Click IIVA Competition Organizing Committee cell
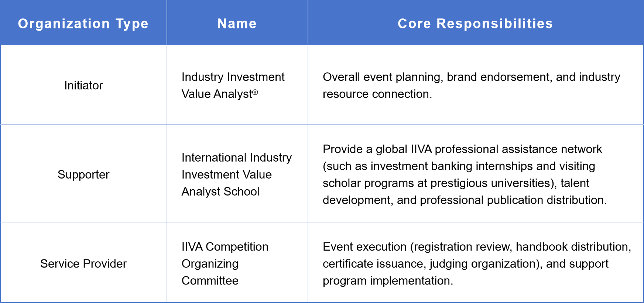The image size is (644, 303). coord(225,264)
